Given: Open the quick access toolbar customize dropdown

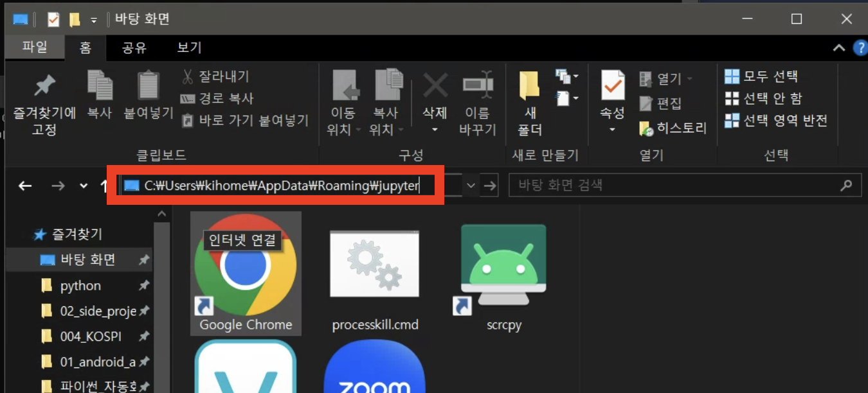Looking at the screenshot, I should (94, 20).
